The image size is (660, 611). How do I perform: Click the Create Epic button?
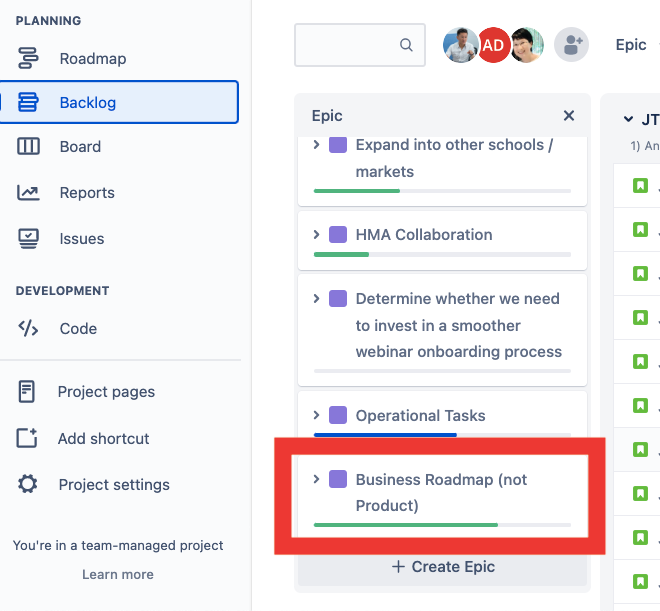click(x=443, y=566)
